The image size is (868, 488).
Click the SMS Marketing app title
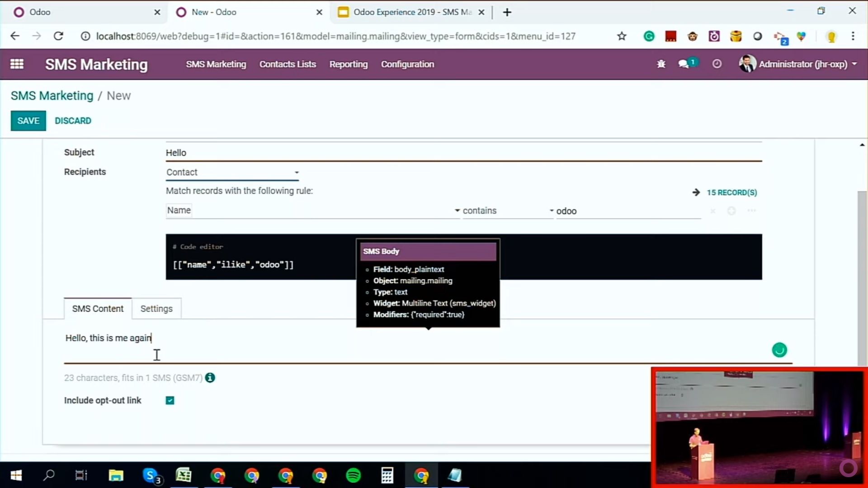pyautogui.click(x=96, y=64)
